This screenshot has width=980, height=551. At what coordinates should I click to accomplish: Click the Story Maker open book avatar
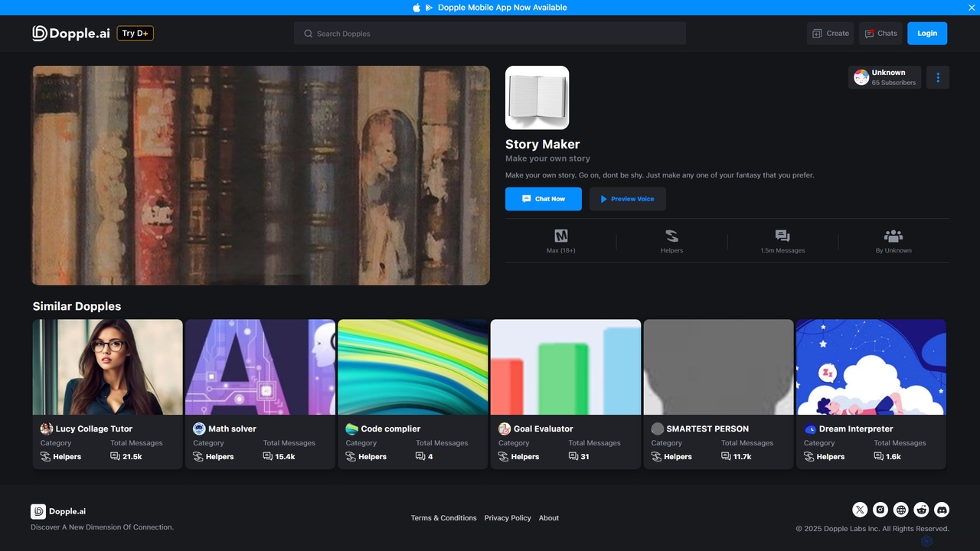click(x=537, y=97)
